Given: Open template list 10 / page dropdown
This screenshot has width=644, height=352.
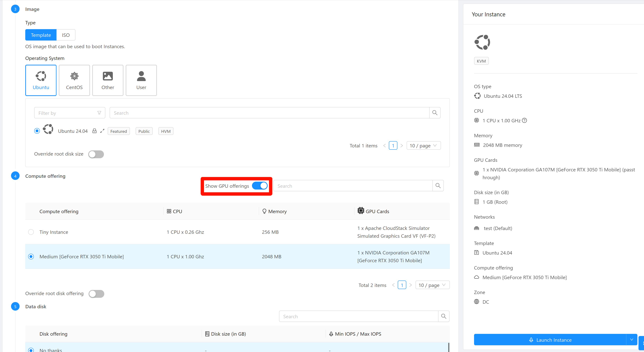Looking at the screenshot, I should point(424,145).
